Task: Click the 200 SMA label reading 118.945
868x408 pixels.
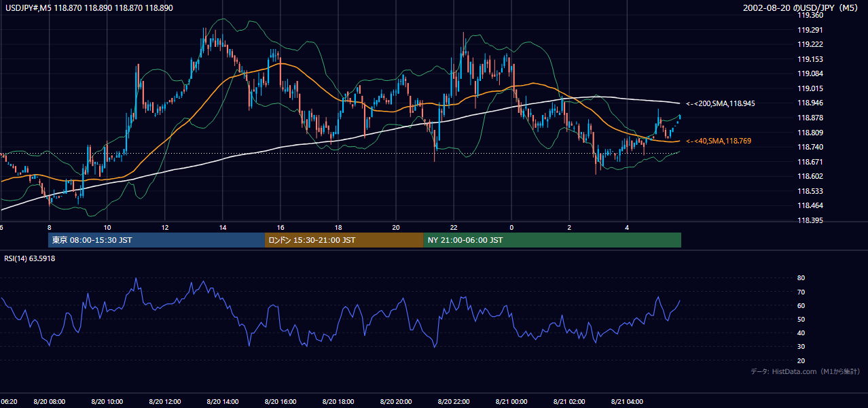Action: click(720, 103)
